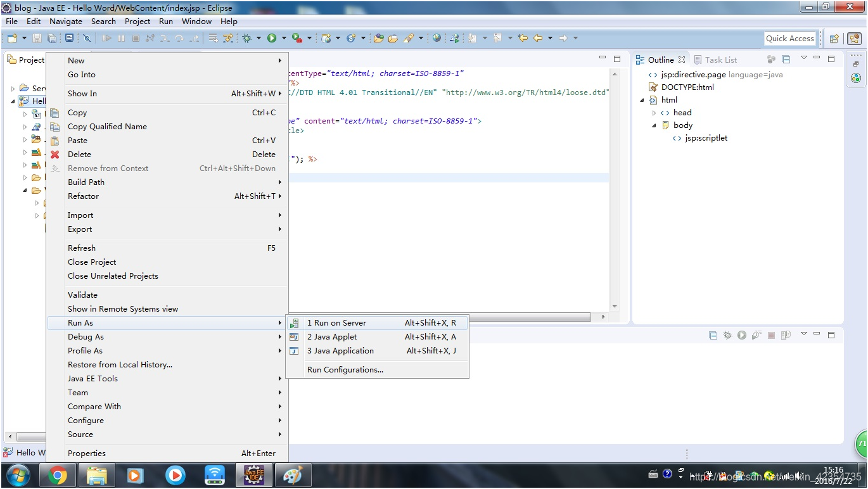Collapse the html node in Outline
The height and width of the screenshot is (489, 868).
pos(642,100)
